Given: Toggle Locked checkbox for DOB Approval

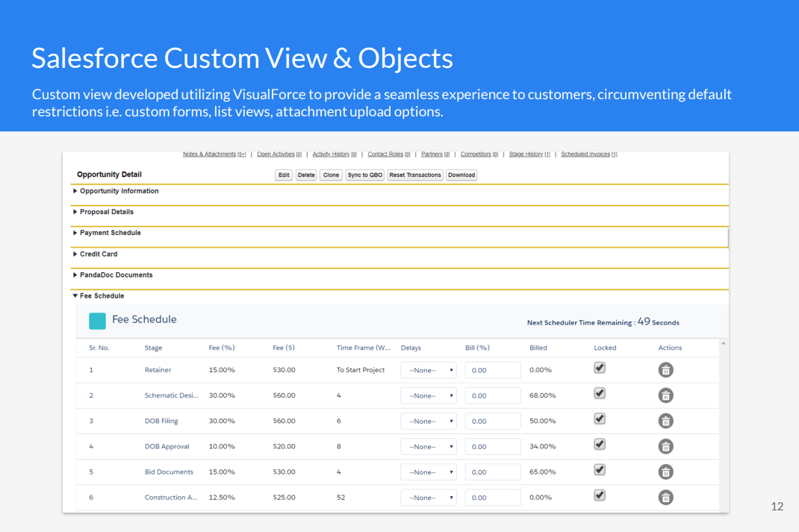Looking at the screenshot, I should (600, 444).
